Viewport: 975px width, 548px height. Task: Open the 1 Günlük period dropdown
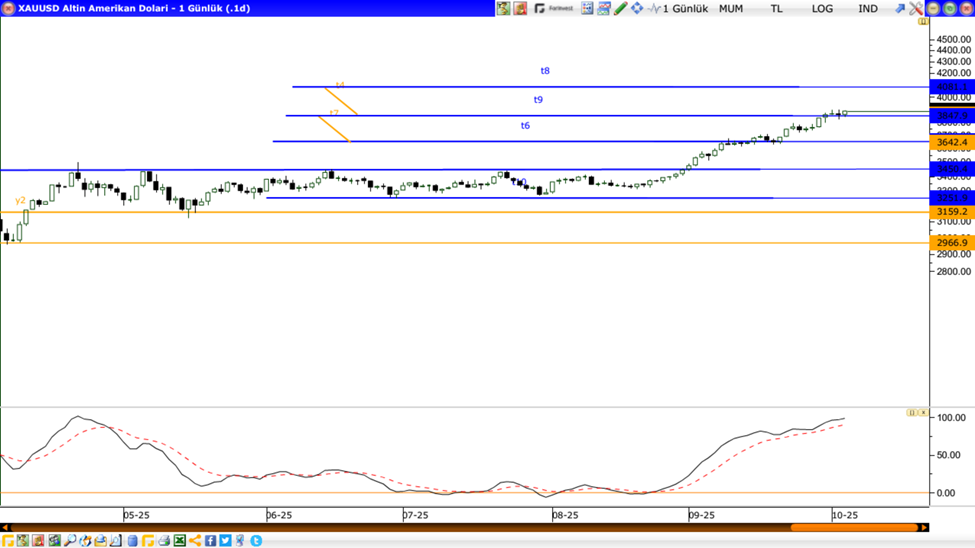(x=684, y=8)
